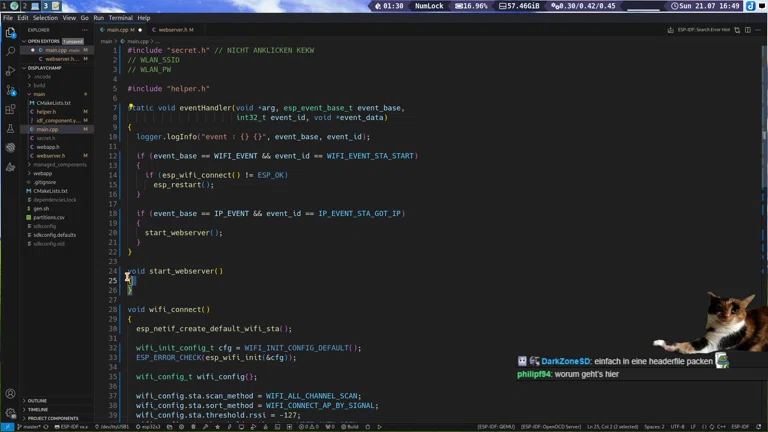Open the Help menu

tap(144, 18)
